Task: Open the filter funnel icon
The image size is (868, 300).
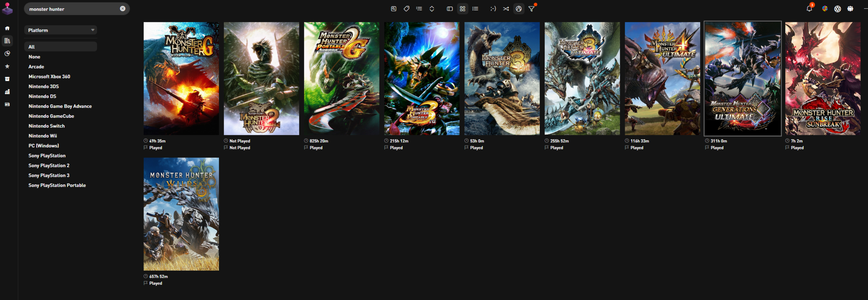Action: (531, 9)
